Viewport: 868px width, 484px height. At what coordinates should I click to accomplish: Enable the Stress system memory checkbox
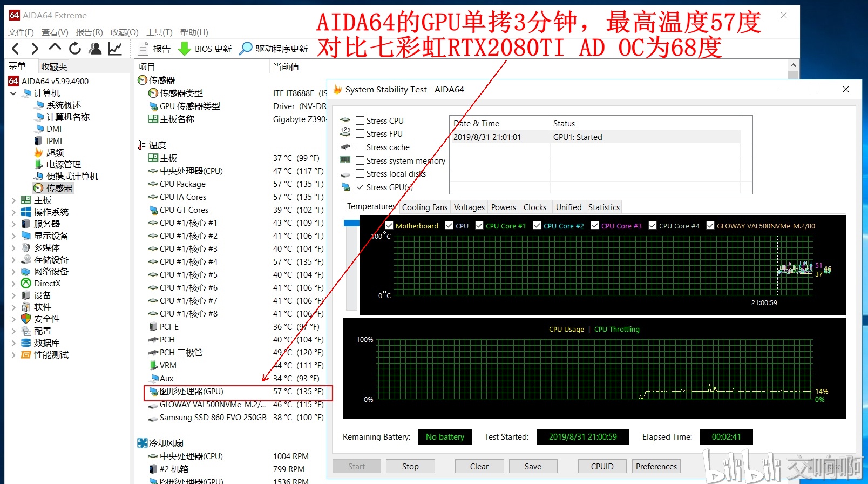coord(360,160)
